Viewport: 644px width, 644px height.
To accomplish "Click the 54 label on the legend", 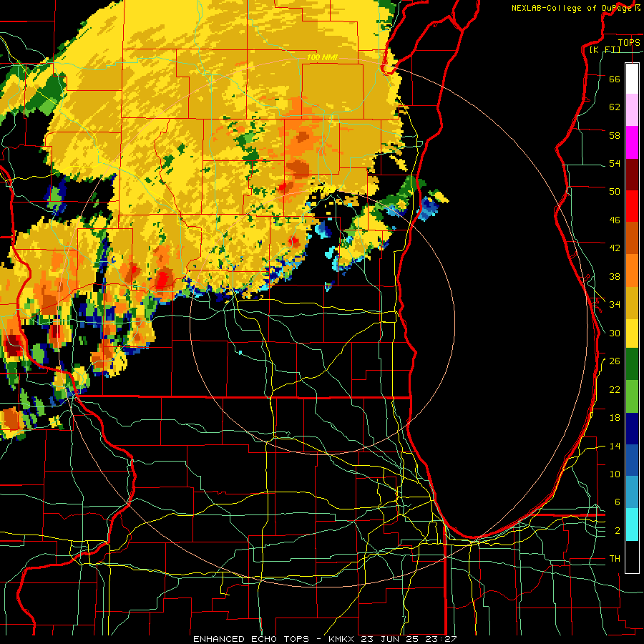I will pos(615,163).
